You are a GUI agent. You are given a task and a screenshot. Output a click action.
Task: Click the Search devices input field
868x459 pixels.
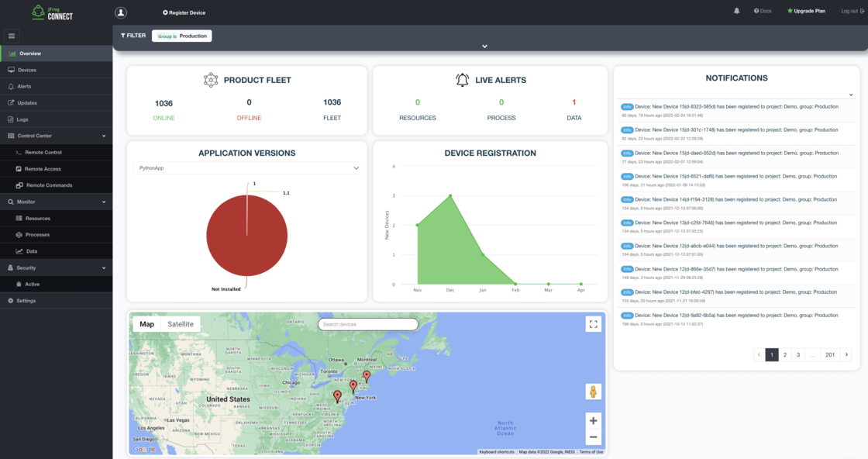[x=368, y=324]
